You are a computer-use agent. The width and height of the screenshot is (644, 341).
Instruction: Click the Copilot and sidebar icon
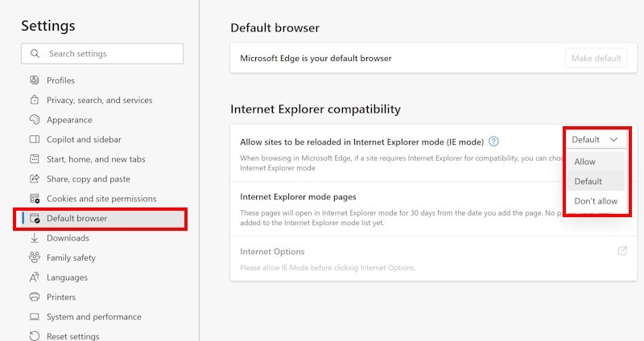point(35,140)
